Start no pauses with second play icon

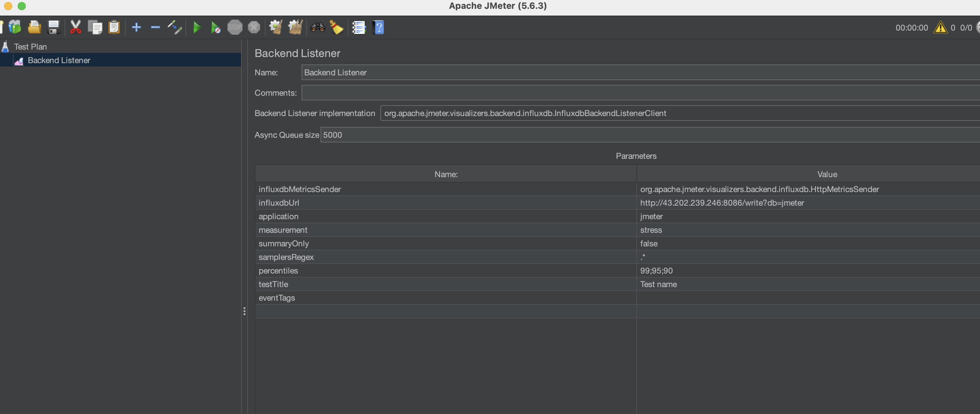tap(215, 27)
